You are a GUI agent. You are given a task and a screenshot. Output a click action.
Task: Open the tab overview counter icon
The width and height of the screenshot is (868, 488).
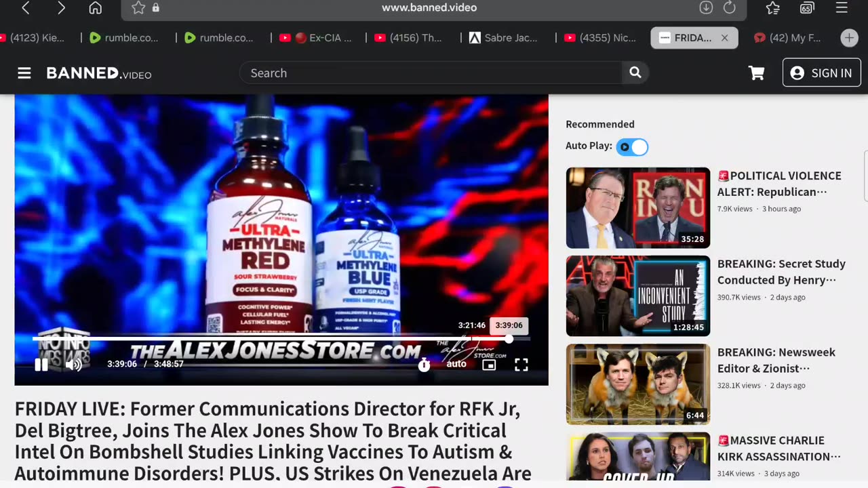click(807, 8)
